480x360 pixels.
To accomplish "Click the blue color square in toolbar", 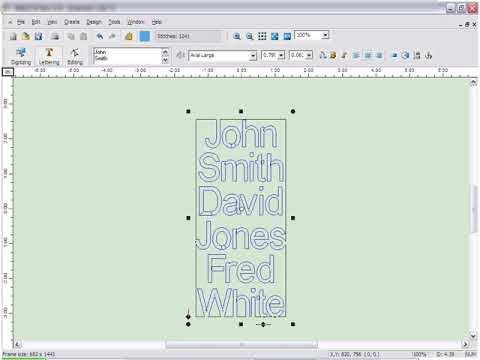I will (144, 36).
